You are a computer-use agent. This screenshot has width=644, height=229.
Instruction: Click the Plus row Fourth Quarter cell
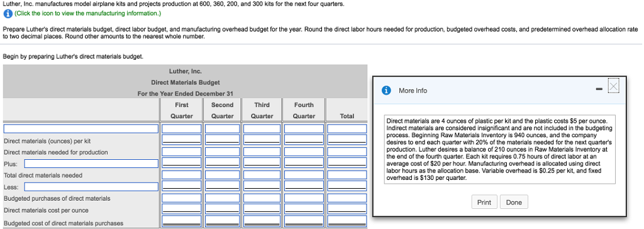[x=304, y=163]
